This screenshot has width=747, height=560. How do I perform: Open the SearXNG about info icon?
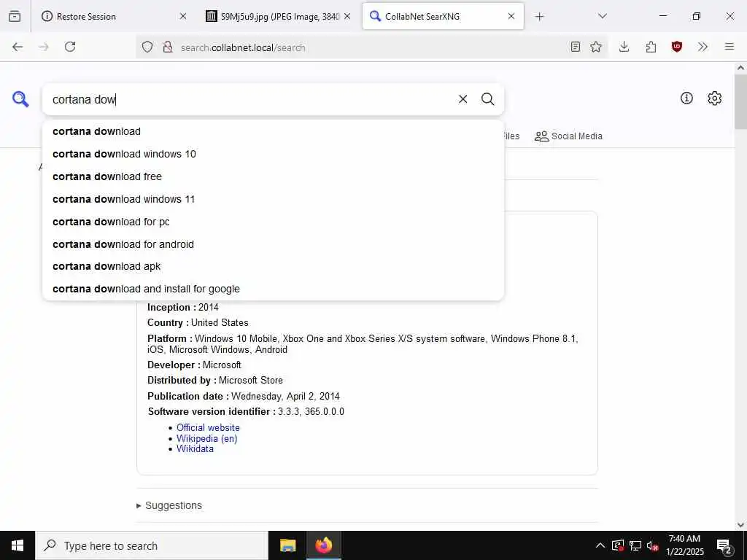pos(686,98)
